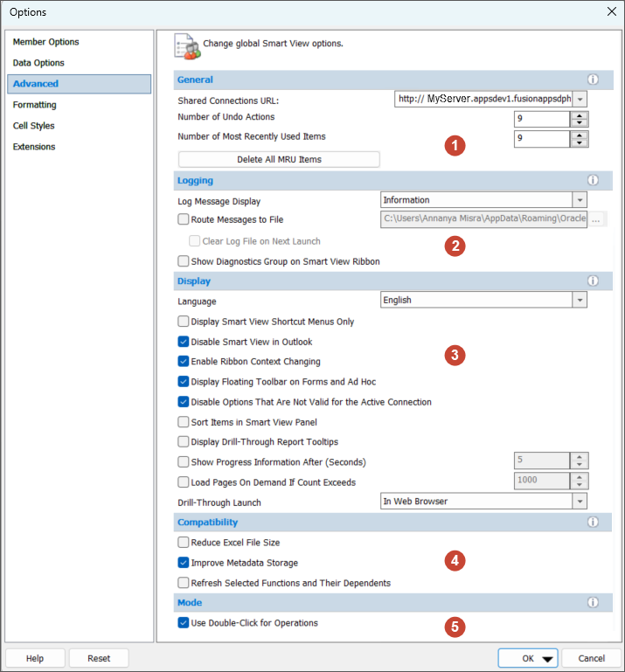Uncheck Improve Metadata Storage
Image resolution: width=625 pixels, height=672 pixels.
point(184,563)
